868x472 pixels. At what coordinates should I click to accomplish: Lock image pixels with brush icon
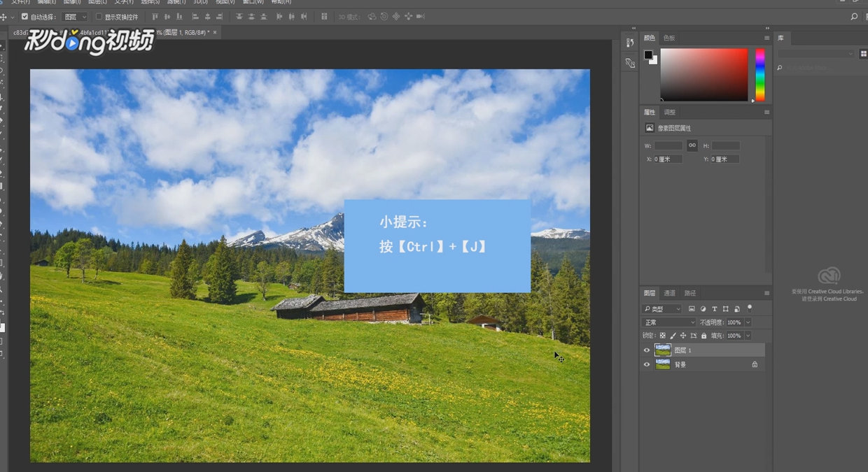tap(673, 336)
